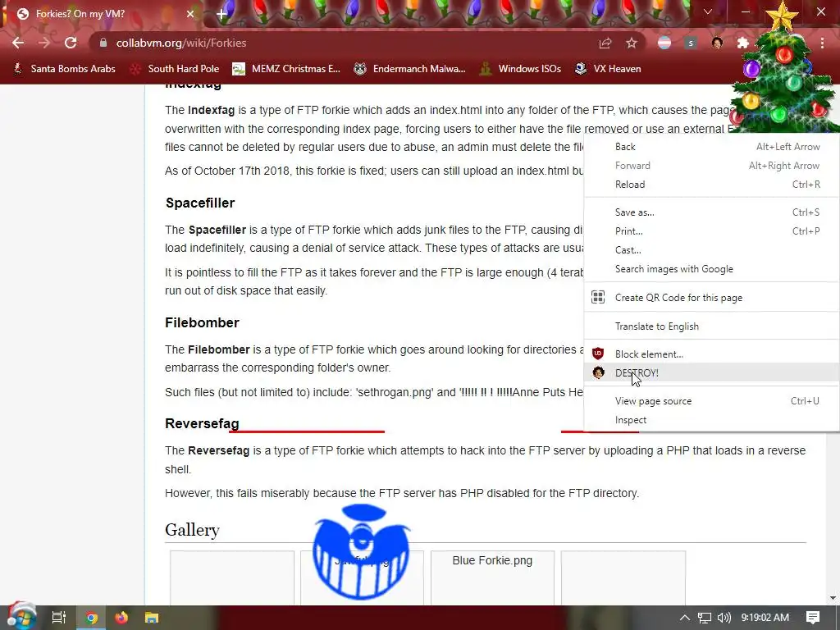Show hidden tray icons chevron
Image resolution: width=840 pixels, height=630 pixels.
coord(685,618)
